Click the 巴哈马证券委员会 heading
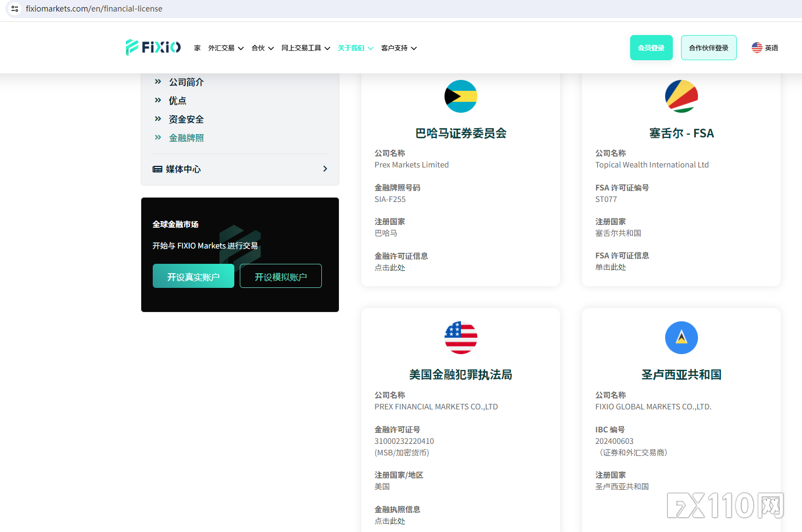 coord(460,133)
